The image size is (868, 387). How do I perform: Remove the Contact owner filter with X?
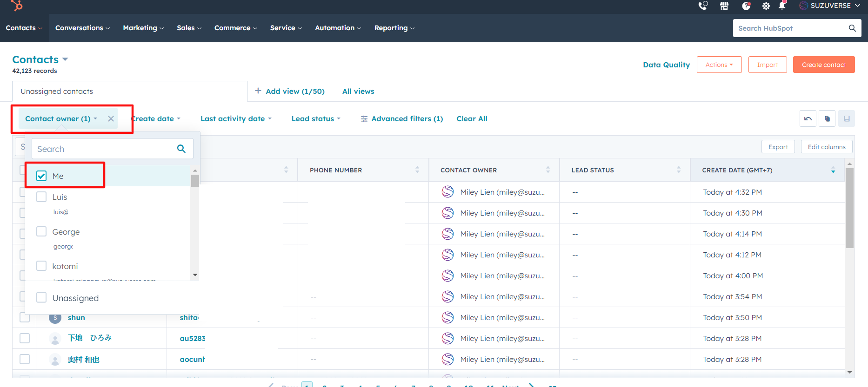coord(111,118)
